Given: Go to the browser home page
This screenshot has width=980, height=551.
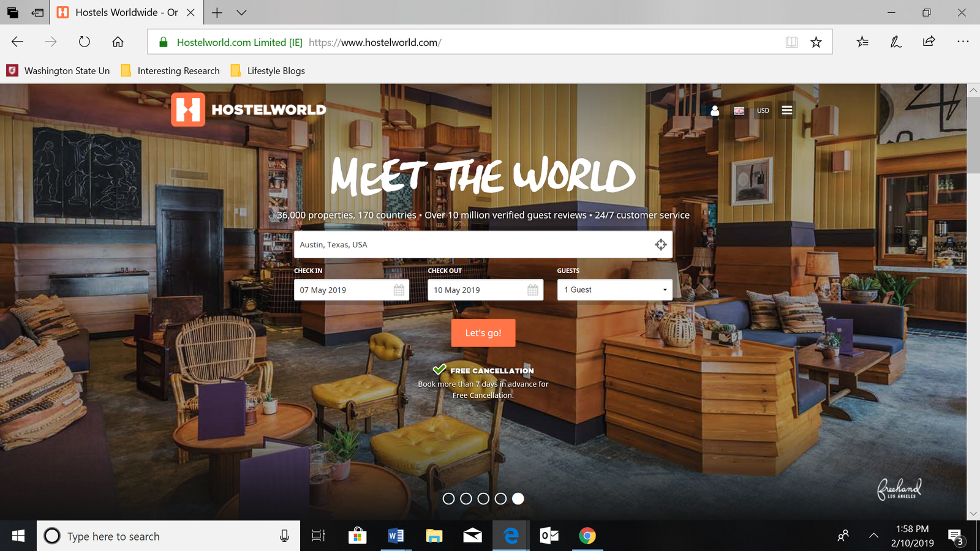Looking at the screenshot, I should [118, 42].
